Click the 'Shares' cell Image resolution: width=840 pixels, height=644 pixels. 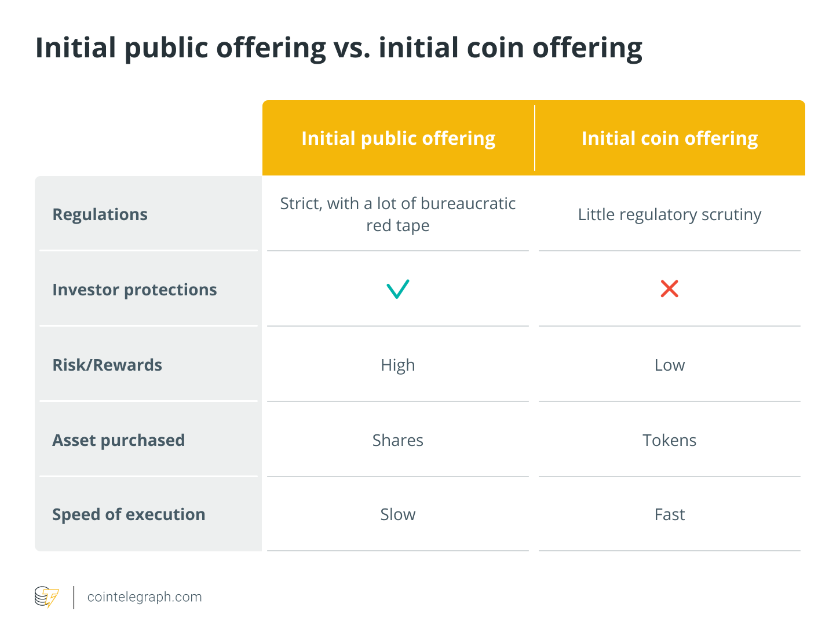point(398,440)
